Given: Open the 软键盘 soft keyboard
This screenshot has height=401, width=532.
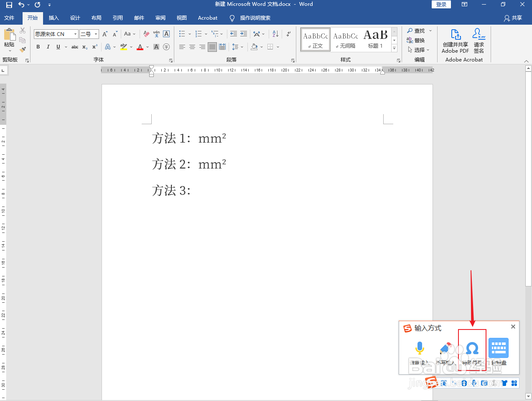Looking at the screenshot, I should click(498, 348).
